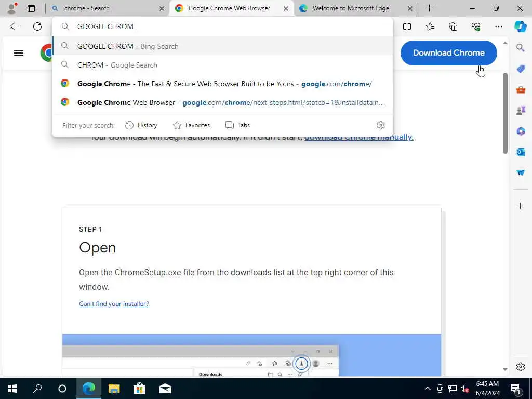Screen dimensions: 532x399
Task: Close the Welcome to Microsoft Edge tab
Action: [410, 8]
